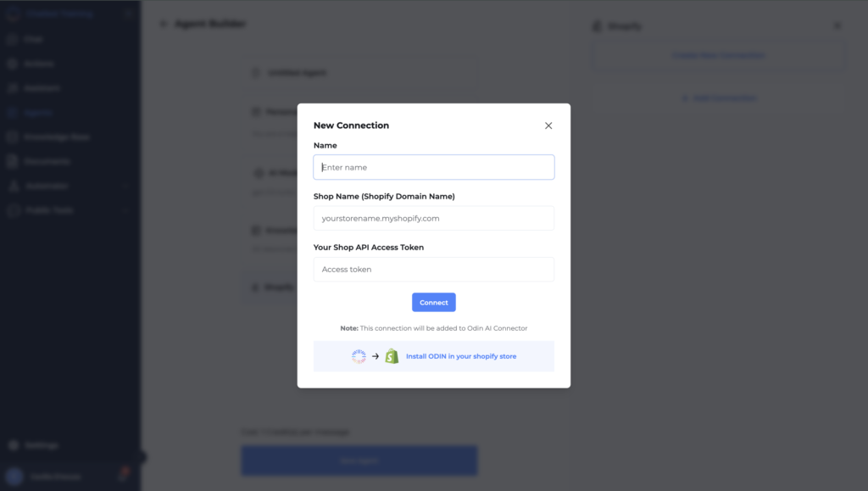Click the Add Connection link in the Shopify panel
Viewport: 868px width, 491px height.
[717, 98]
